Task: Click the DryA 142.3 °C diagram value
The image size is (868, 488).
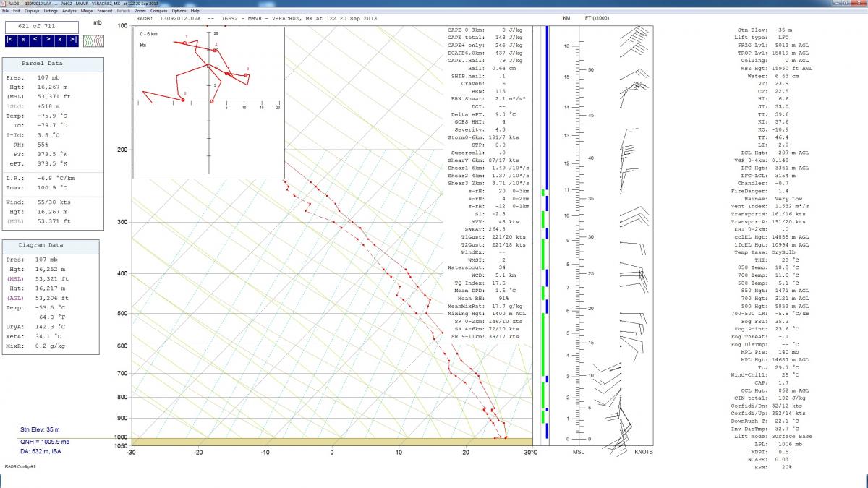Action: [52, 326]
